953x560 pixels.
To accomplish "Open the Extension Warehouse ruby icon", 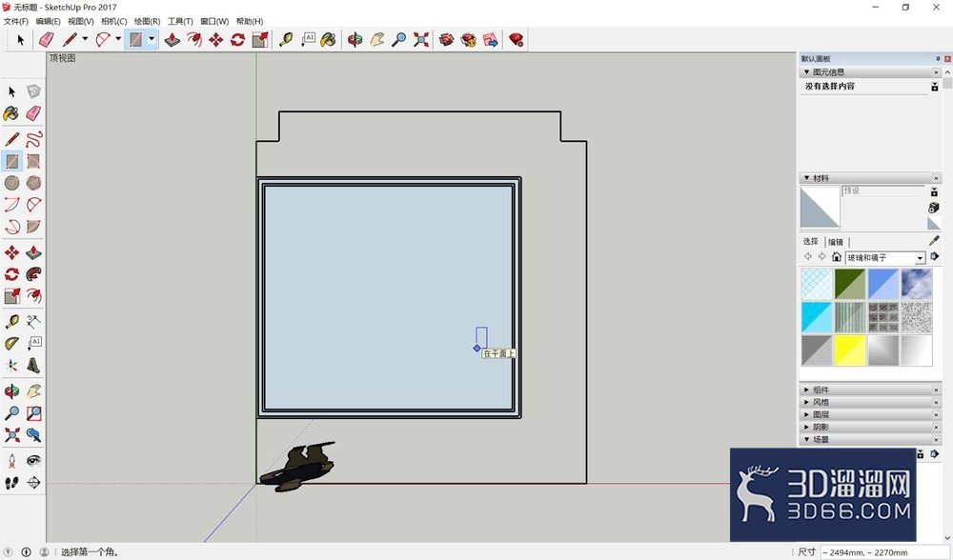I will tap(516, 40).
